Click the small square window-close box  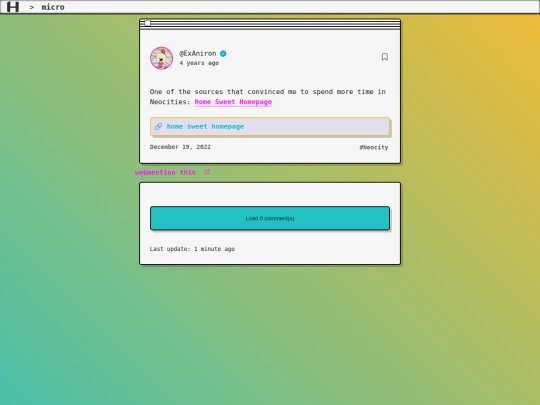(x=147, y=23)
